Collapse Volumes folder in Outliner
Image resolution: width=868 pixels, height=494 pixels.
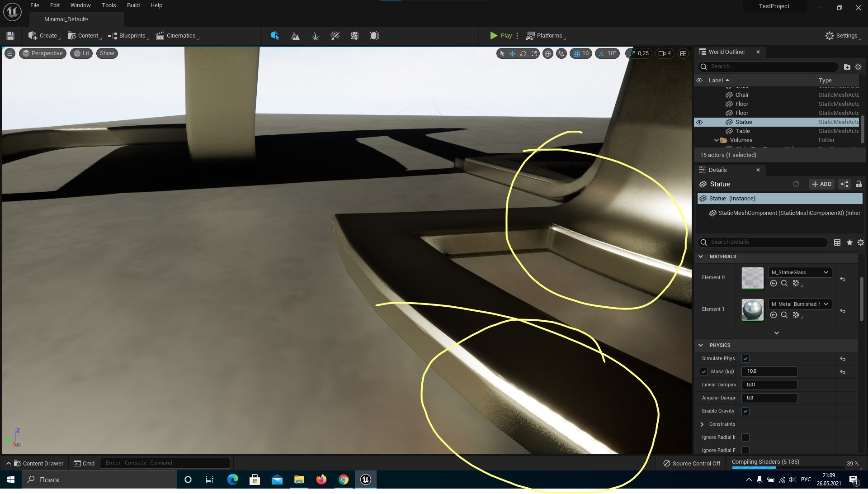(x=717, y=140)
